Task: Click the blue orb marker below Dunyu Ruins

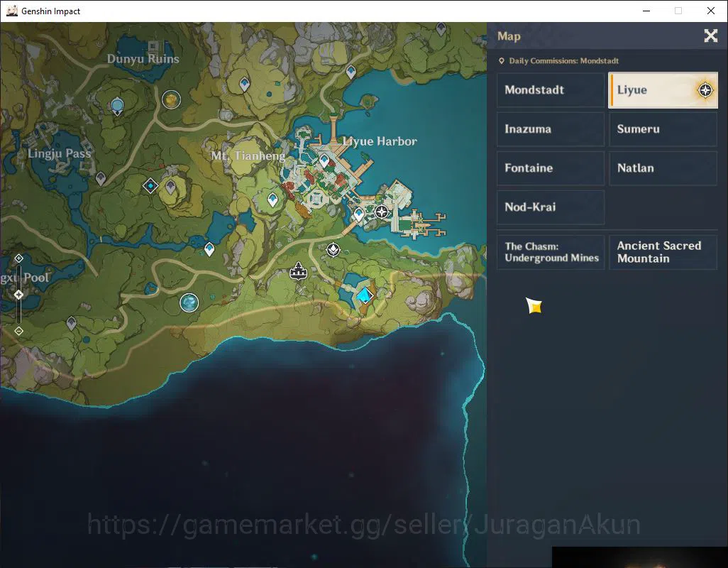Action: click(x=117, y=106)
